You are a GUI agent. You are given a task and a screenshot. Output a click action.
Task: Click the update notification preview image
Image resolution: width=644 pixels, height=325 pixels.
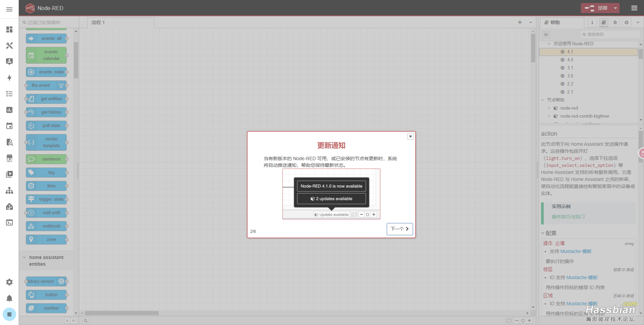(331, 194)
